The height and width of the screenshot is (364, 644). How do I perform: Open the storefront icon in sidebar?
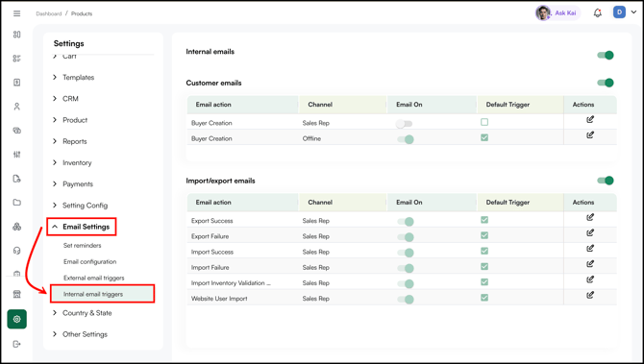pos(17,294)
